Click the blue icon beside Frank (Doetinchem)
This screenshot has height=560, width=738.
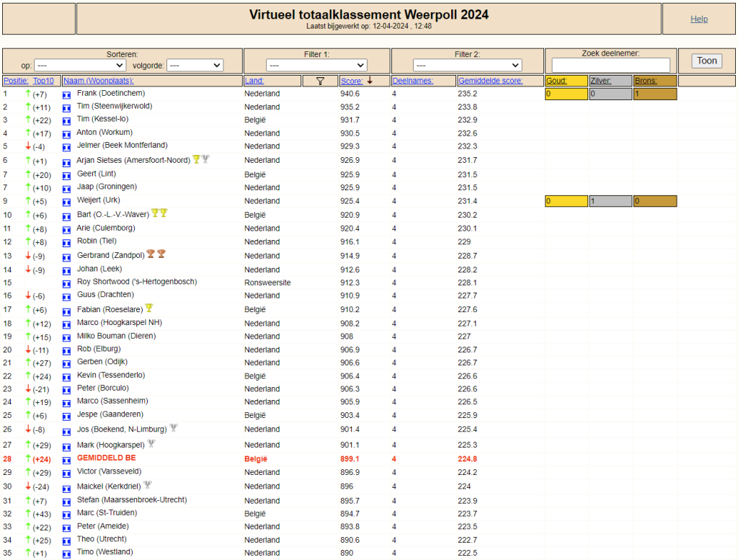pos(66,95)
